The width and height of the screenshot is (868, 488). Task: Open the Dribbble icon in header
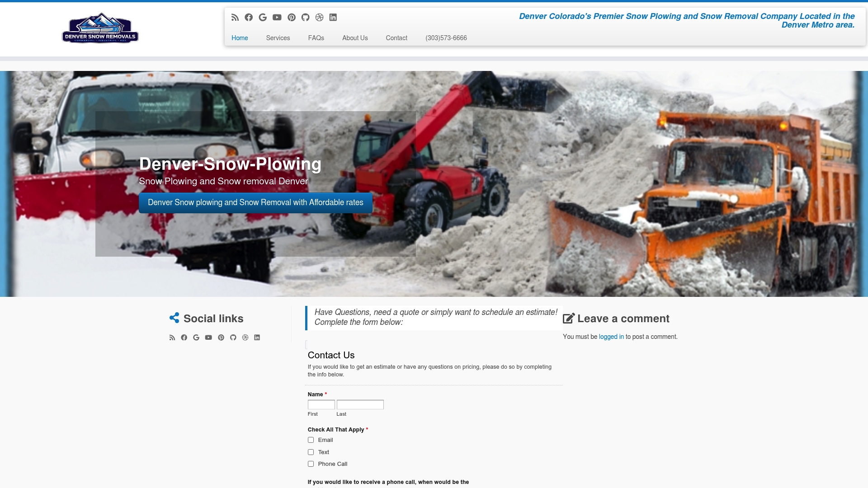[x=320, y=18]
